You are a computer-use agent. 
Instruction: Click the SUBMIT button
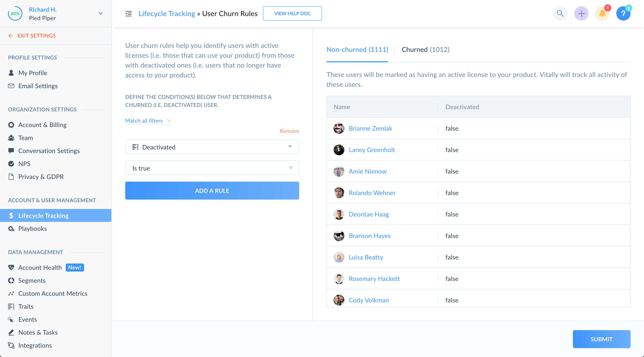(x=601, y=339)
